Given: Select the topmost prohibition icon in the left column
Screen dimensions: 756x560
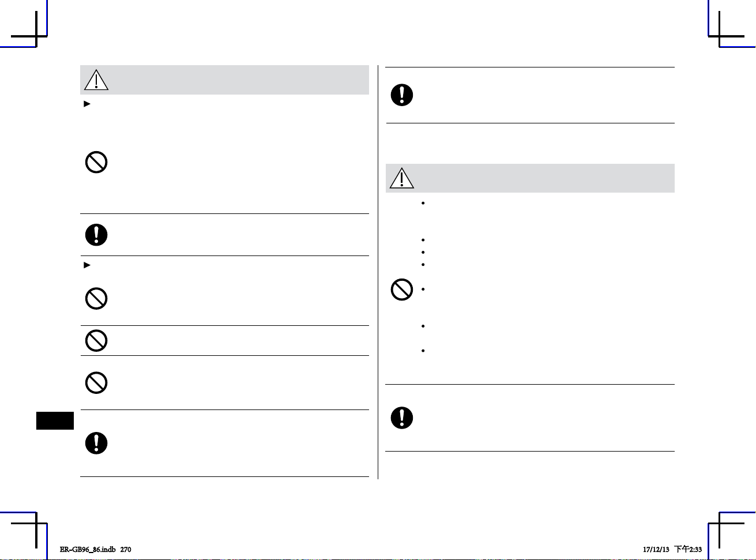Looking at the screenshot, I should coord(96,163).
